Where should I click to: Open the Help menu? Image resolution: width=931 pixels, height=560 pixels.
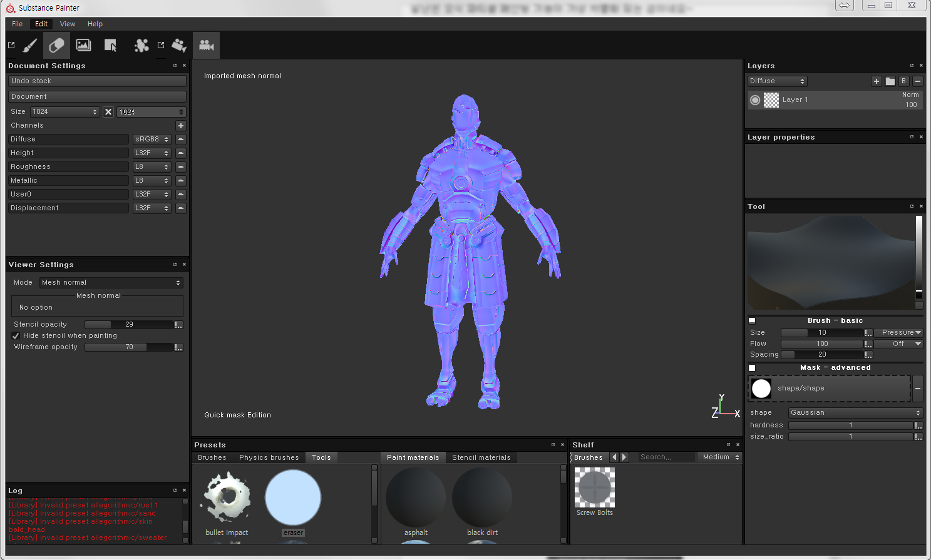[x=95, y=24]
